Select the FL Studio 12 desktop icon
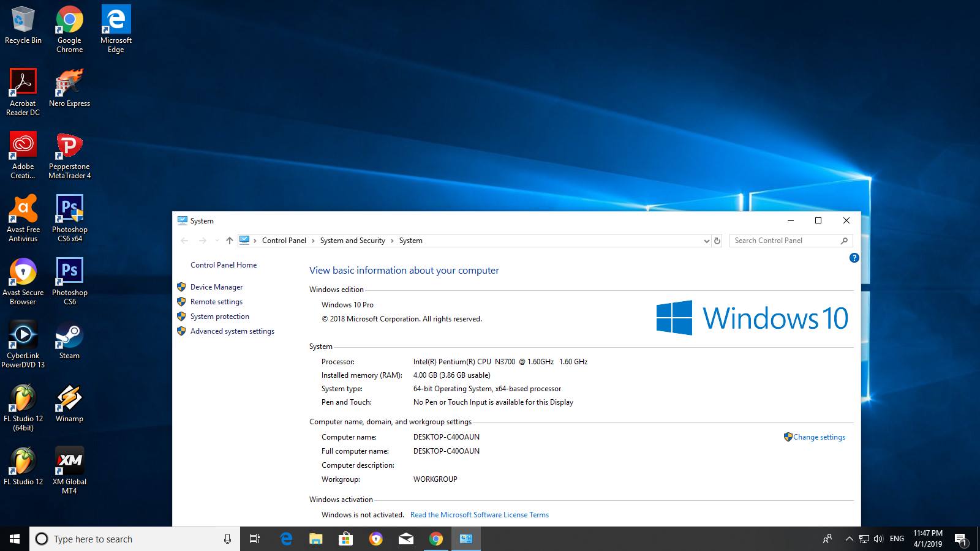The height and width of the screenshot is (551, 980). coord(23,467)
